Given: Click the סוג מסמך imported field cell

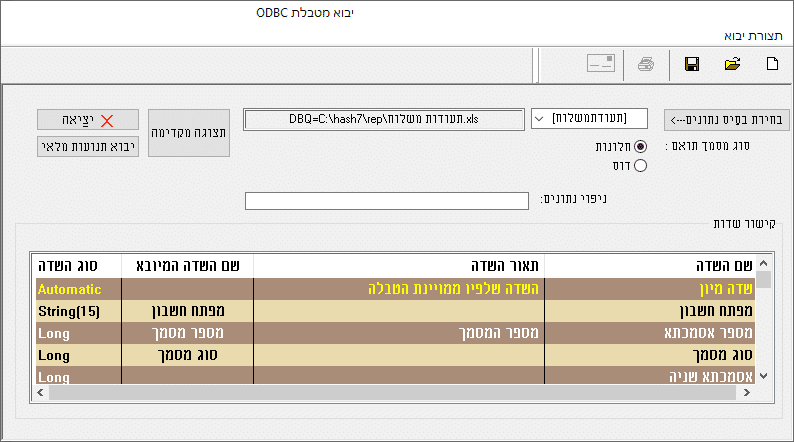Looking at the screenshot, I should coord(187,355).
